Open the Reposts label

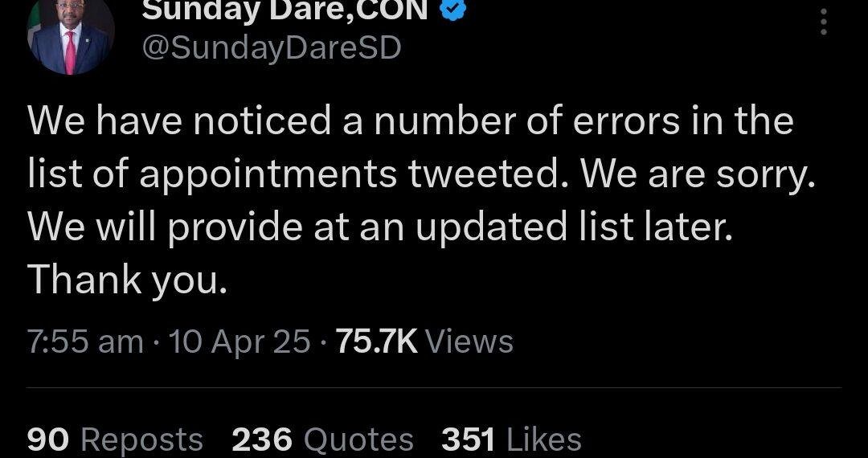[142, 439]
